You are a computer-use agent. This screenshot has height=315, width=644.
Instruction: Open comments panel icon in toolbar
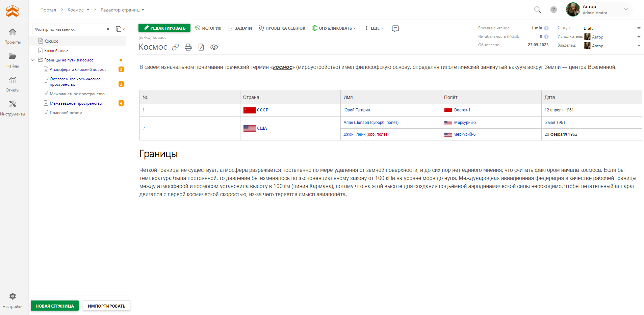395,28
